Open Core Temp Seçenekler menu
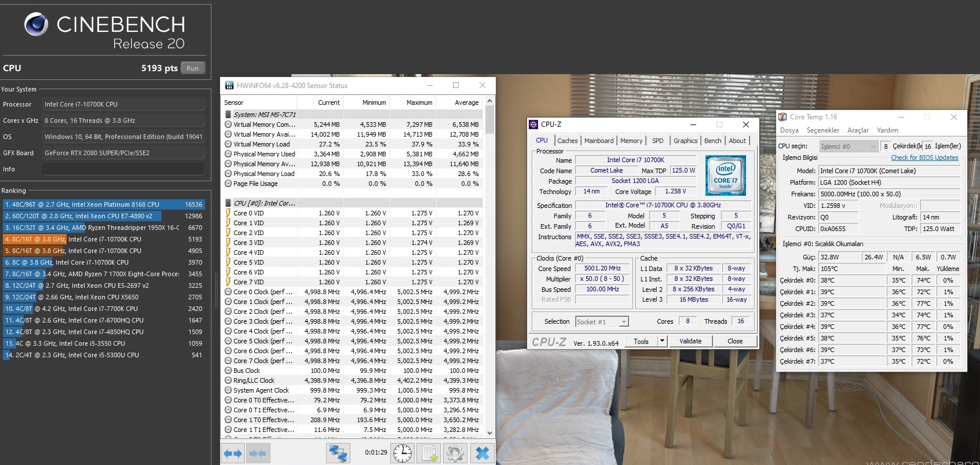This screenshot has height=465, width=980. click(823, 130)
